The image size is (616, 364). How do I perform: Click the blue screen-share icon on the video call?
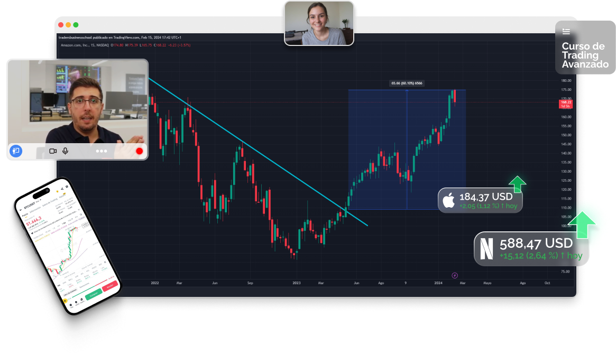coord(16,151)
